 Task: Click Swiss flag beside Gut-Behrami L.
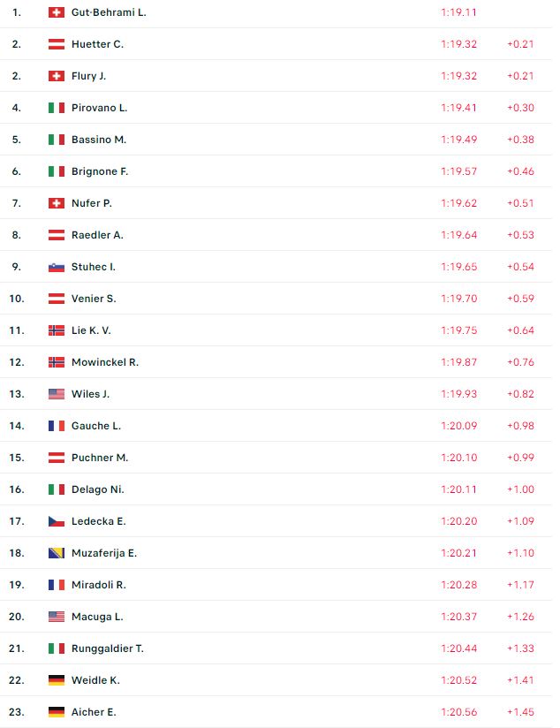click(57, 12)
